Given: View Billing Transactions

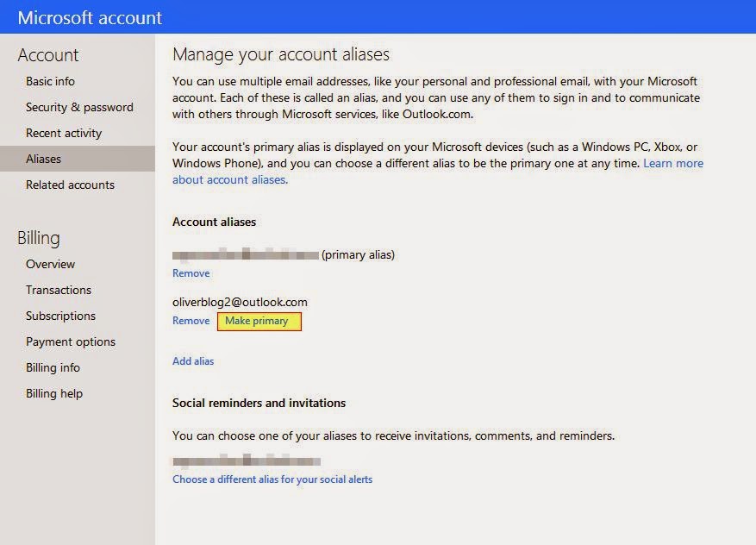Looking at the screenshot, I should point(59,290).
